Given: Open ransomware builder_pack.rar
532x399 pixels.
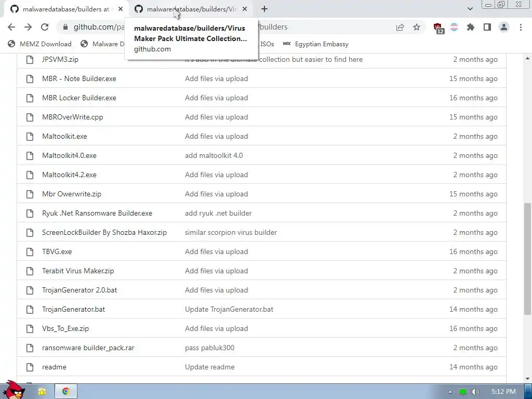Looking at the screenshot, I should (88, 348).
